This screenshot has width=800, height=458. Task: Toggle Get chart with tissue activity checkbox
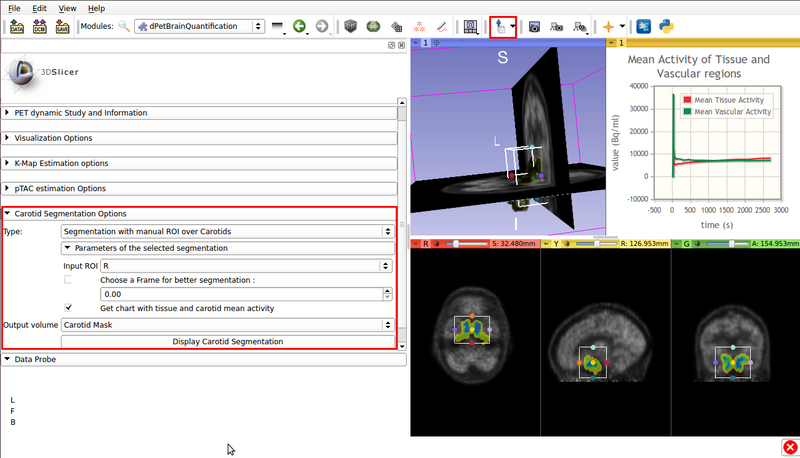click(x=68, y=308)
